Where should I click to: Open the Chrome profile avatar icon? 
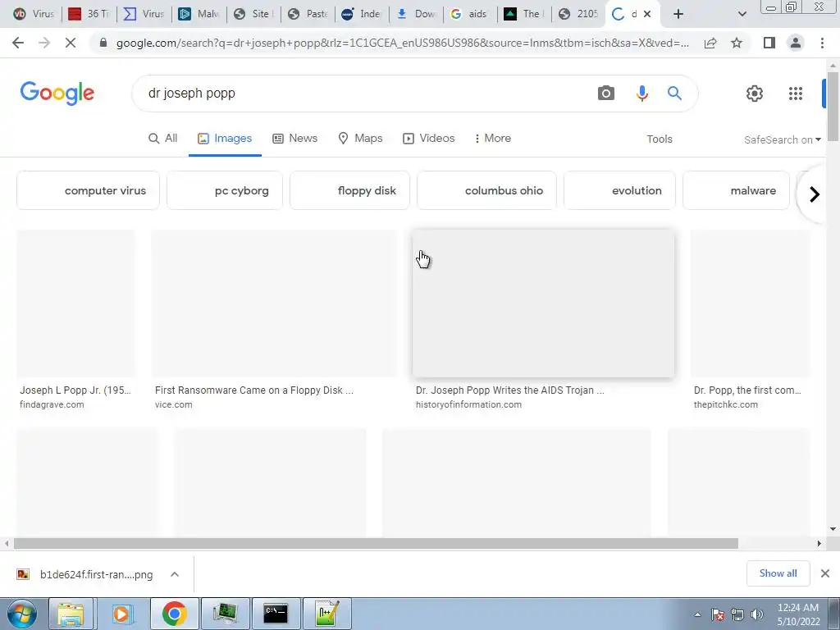(796, 43)
